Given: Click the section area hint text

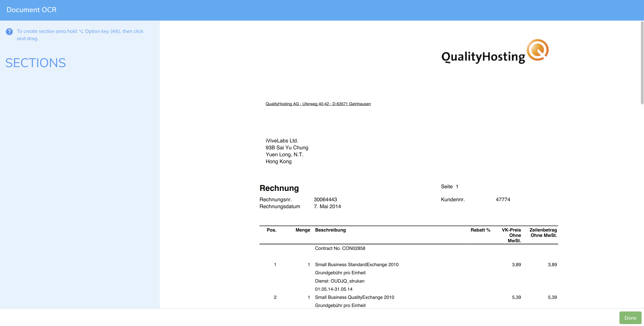Looking at the screenshot, I should (x=80, y=35).
